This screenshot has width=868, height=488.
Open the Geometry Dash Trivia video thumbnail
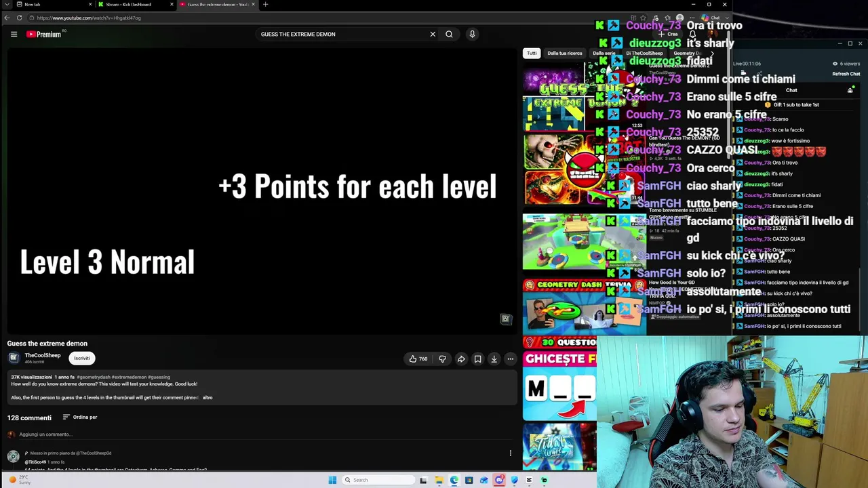tap(585, 306)
